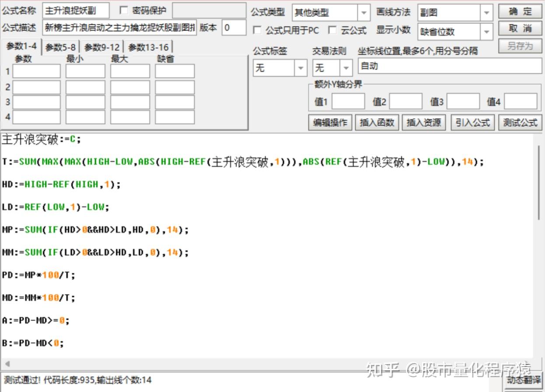Click the 动态翻译 button

(x=523, y=380)
